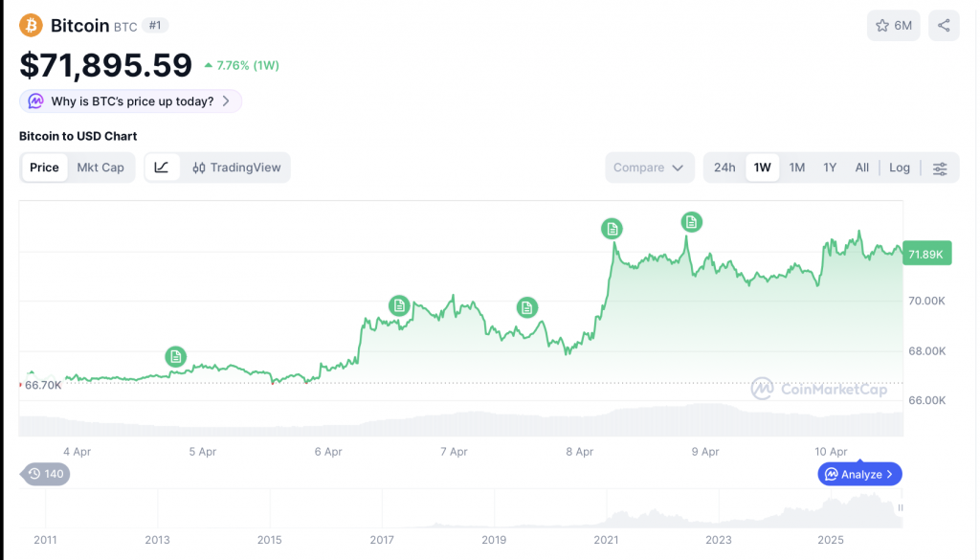Switch to the All timeframe tab
980x560 pixels.
[861, 167]
